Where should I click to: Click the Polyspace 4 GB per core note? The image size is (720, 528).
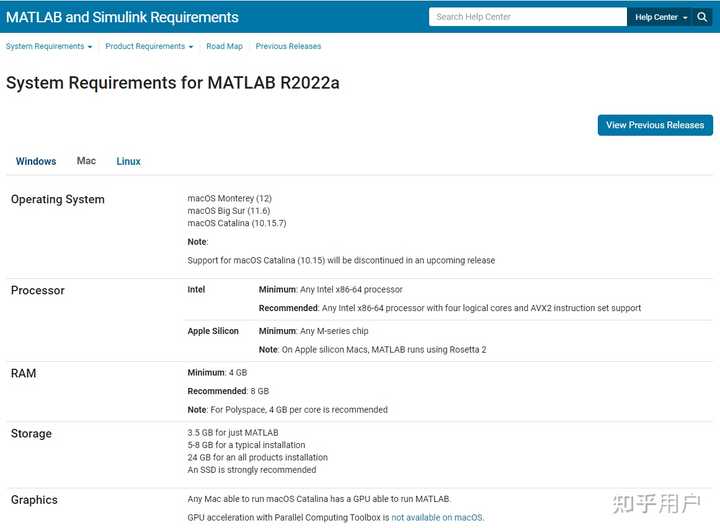tap(287, 410)
